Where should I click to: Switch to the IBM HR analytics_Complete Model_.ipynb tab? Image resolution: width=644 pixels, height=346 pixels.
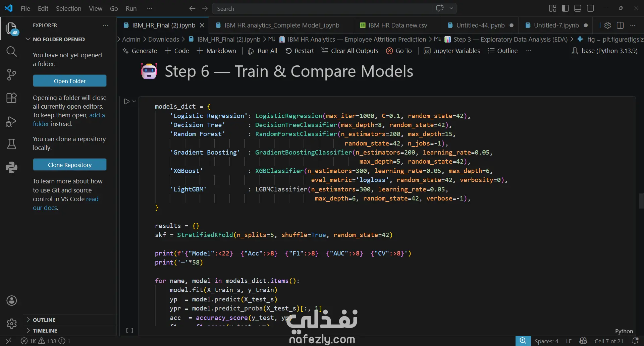pyautogui.click(x=281, y=25)
